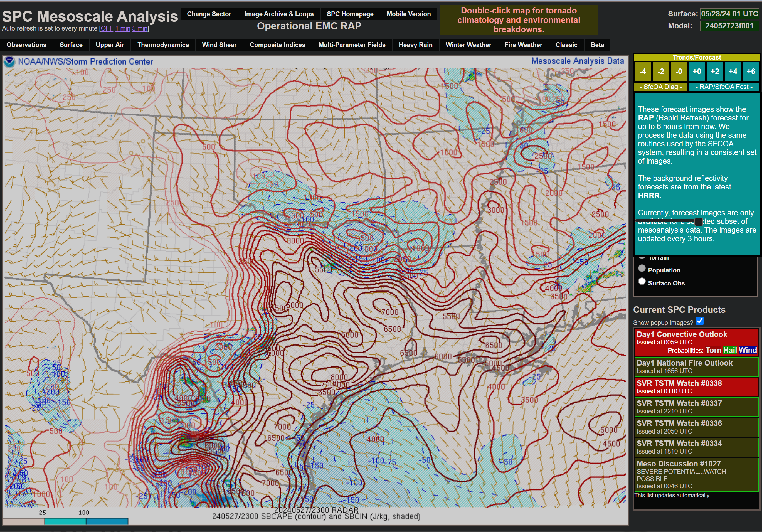The width and height of the screenshot is (762, 532).
Task: Select the Surface Obs radio button
Action: coord(642,281)
